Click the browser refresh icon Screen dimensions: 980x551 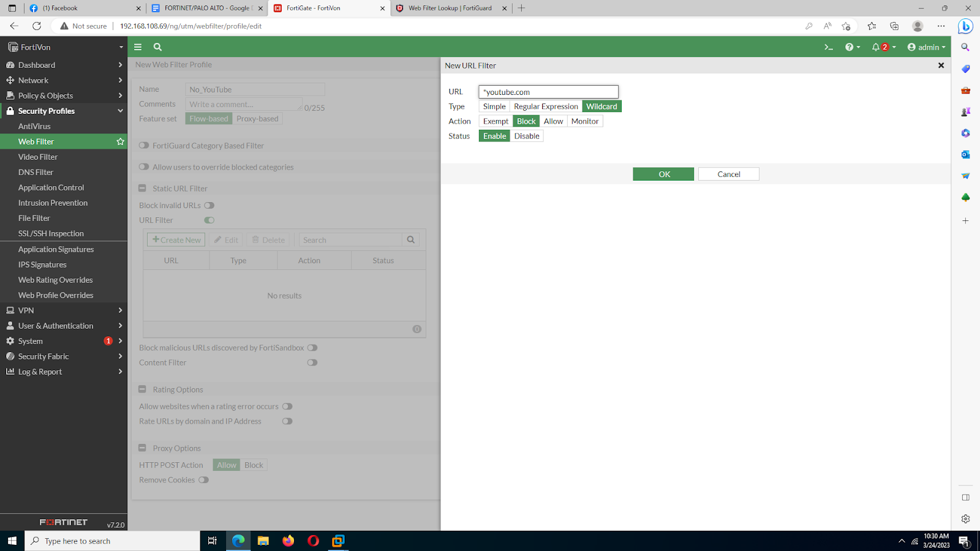tap(37, 26)
